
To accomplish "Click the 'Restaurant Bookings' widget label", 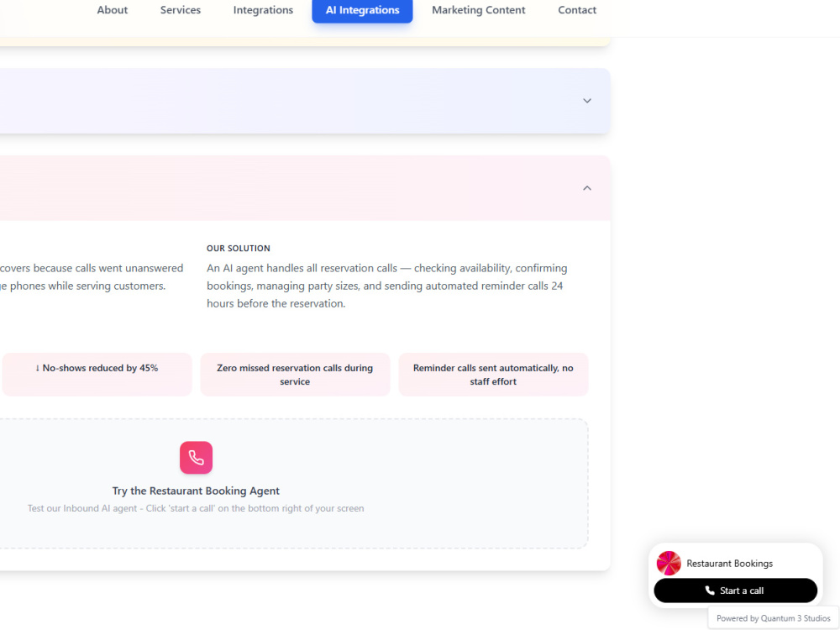I will coord(730,564).
